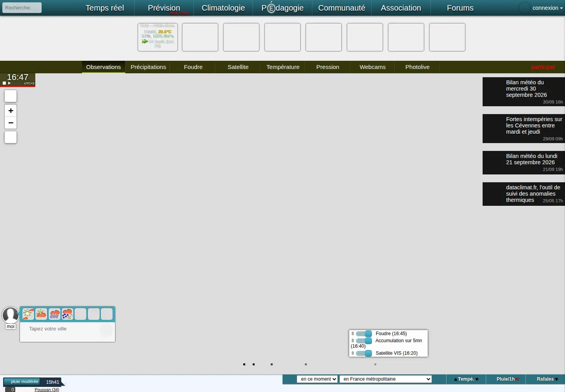Image resolution: width=565 pixels, height=392 pixels.
Task: Open 'Fortes intempéries sur les Cévennes' article
Action: click(524, 129)
